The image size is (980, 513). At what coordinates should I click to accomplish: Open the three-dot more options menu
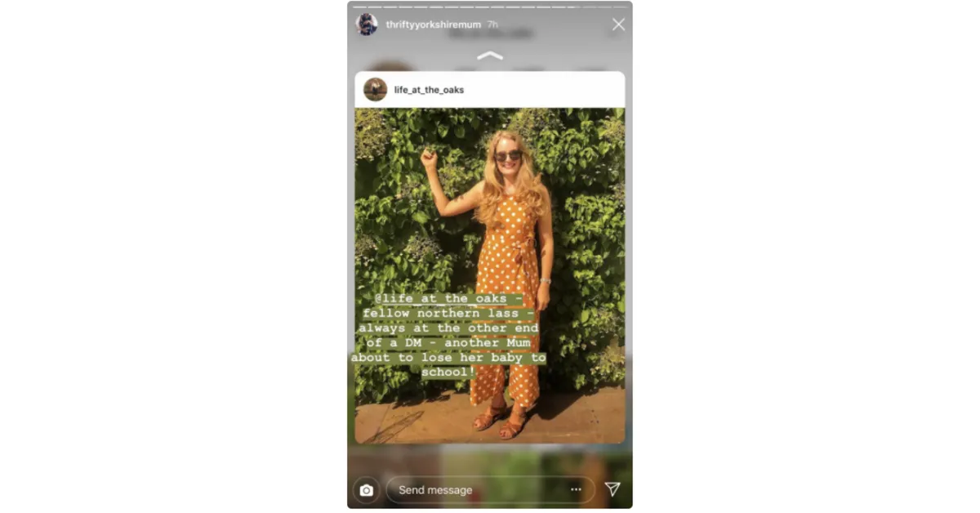point(576,489)
